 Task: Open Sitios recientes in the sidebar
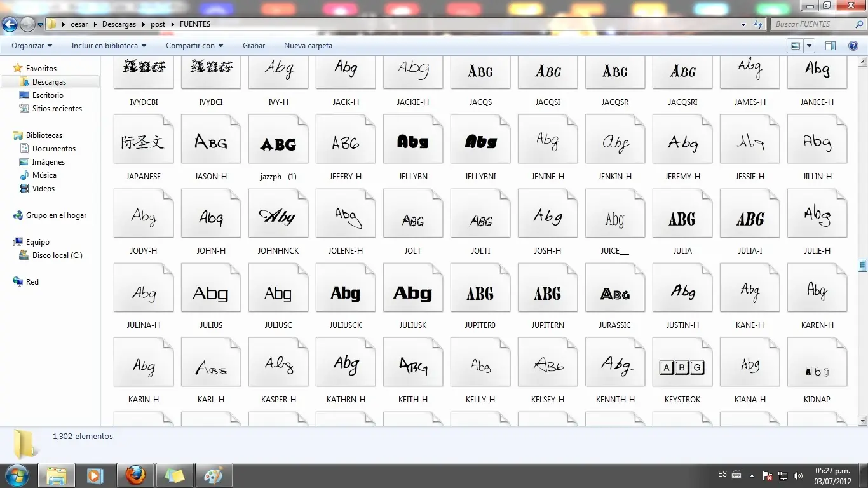tap(57, 109)
